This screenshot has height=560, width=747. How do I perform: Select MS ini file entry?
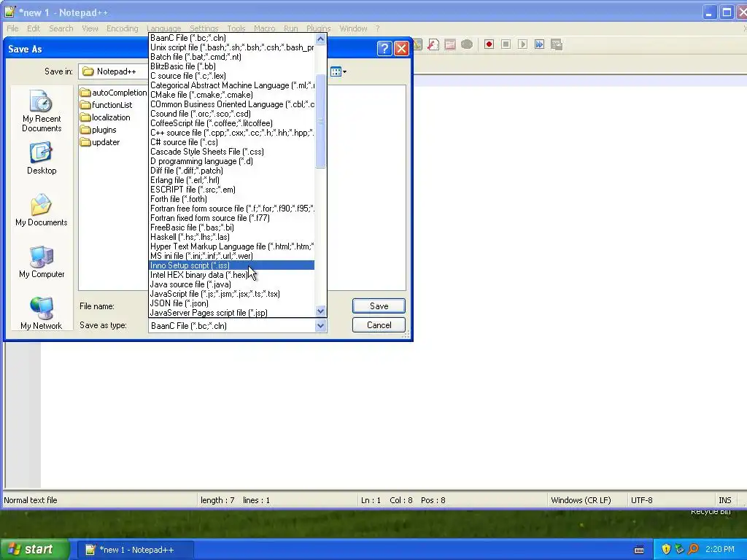point(231,256)
